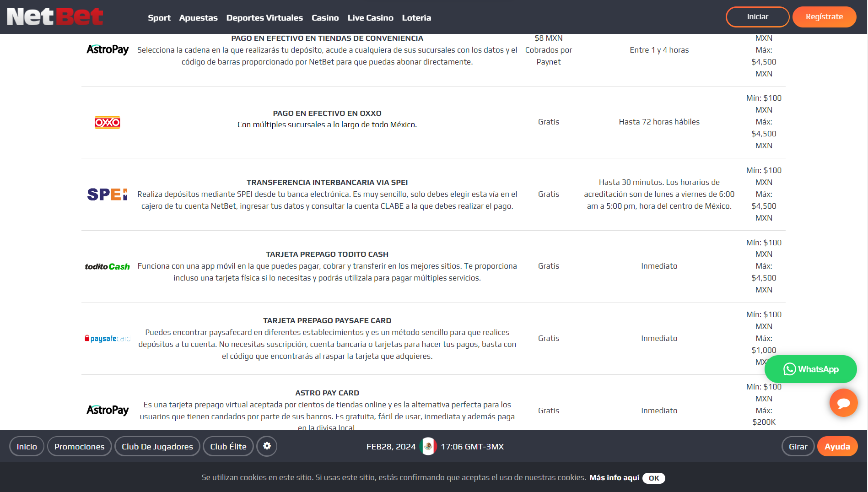Click the OXXO payment logo
Viewport: 868px width, 492px height.
point(108,122)
